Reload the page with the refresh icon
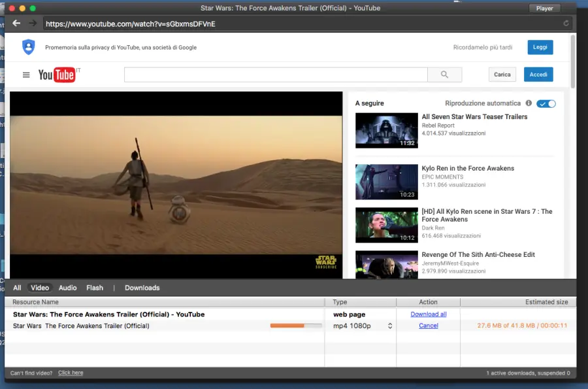This screenshot has height=389, width=588. pos(566,23)
